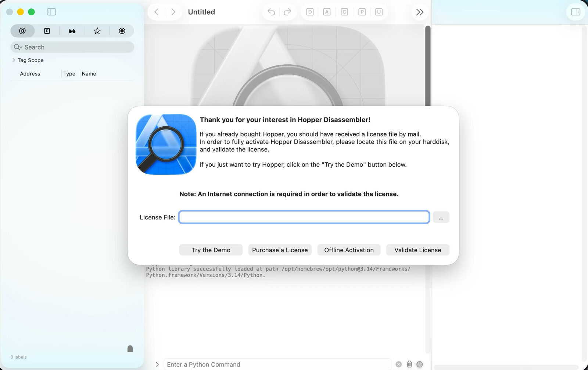Browse for license file with ellipsis button
This screenshot has width=588, height=370.
coord(441,217)
